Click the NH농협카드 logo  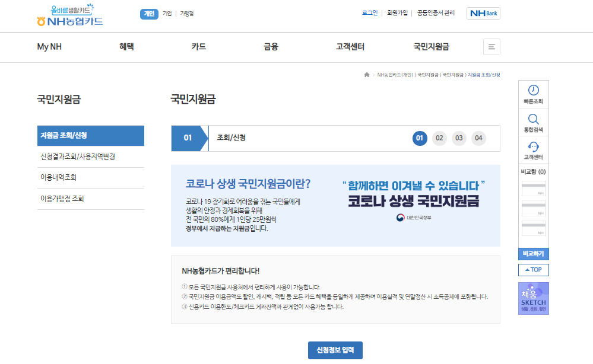(x=70, y=16)
